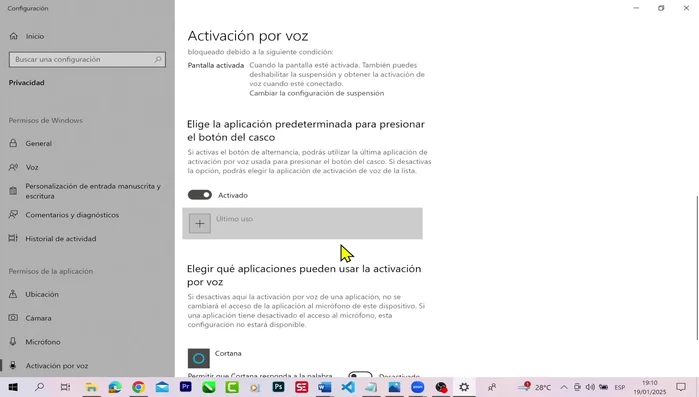Click the settings page vertical scrollbar
The height and width of the screenshot is (397, 699).
coord(696,267)
